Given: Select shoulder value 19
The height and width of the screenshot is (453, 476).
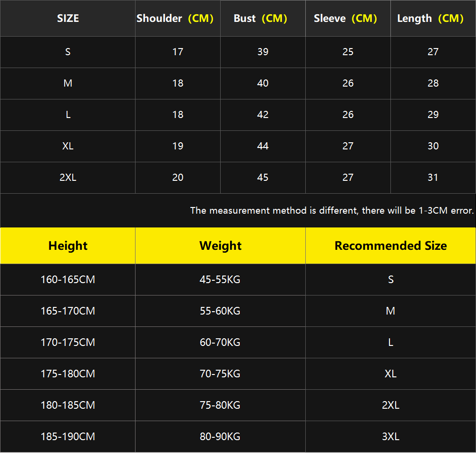Looking at the screenshot, I should coord(178,146).
